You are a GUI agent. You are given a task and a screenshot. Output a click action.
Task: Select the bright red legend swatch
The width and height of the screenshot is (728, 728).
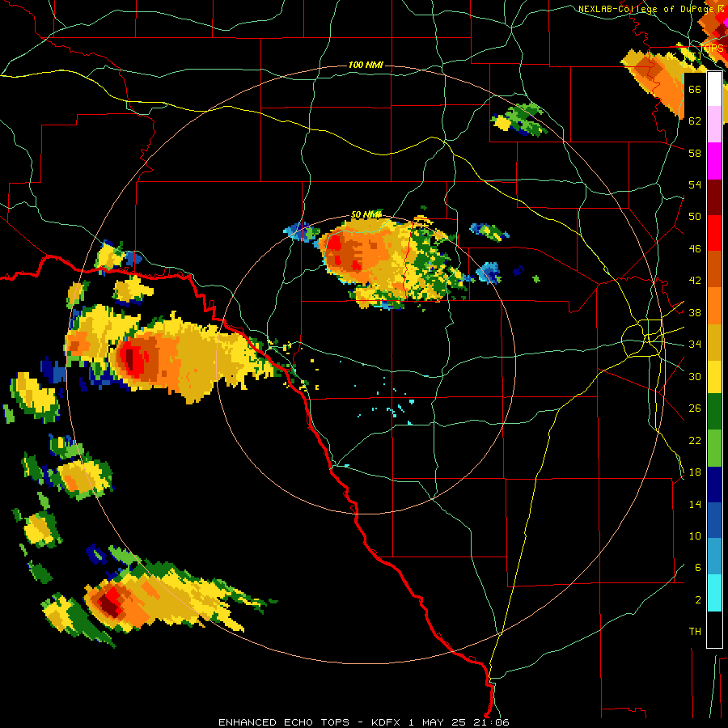[x=714, y=233]
